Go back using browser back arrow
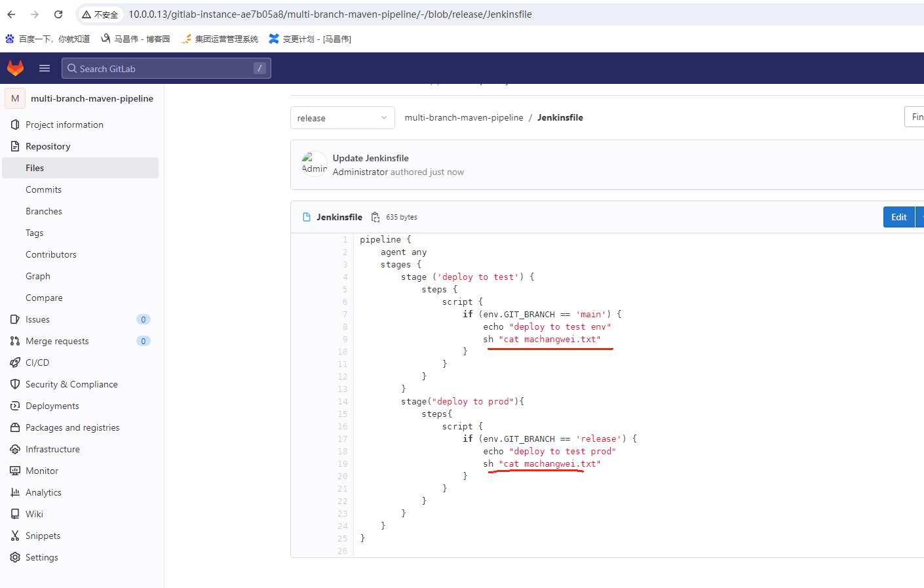The image size is (924, 588). pos(12,14)
